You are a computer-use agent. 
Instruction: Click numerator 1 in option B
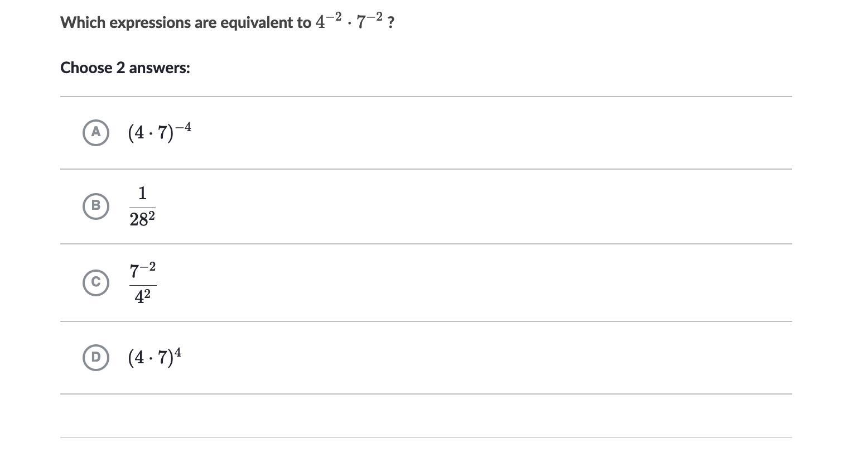(x=142, y=194)
